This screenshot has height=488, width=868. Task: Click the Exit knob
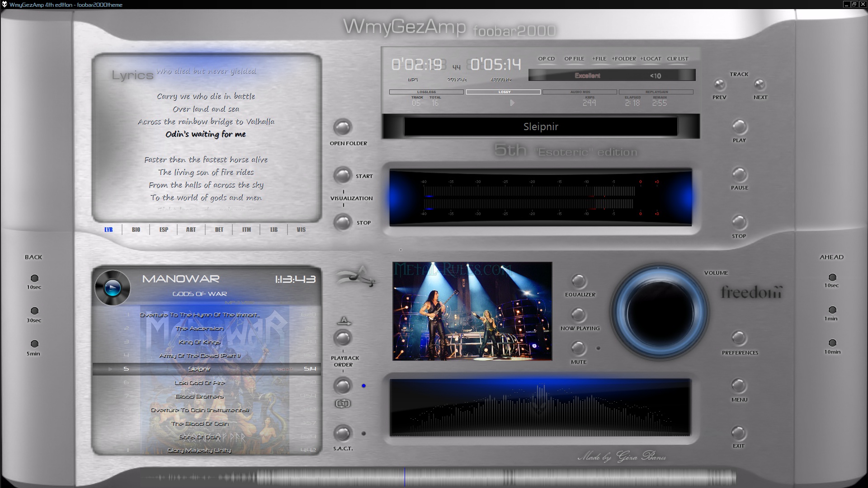tap(739, 433)
